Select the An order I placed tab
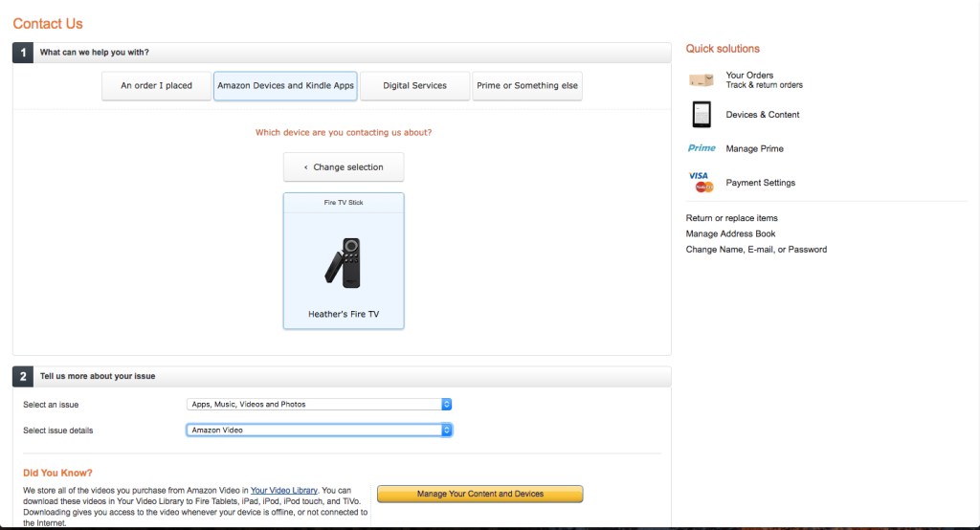 [156, 86]
